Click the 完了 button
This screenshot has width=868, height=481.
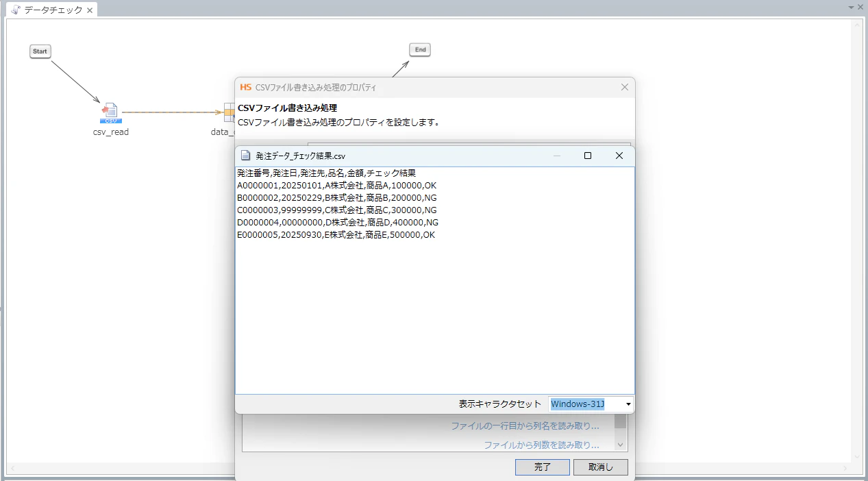click(x=543, y=467)
